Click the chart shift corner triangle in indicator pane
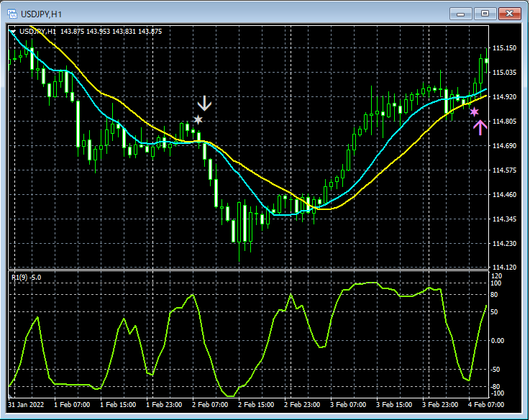Image resolution: width=530 pixels, height=420 pixels. (10, 396)
